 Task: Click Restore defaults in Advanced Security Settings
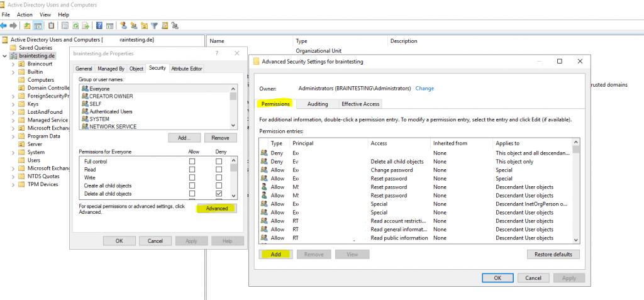pos(553,254)
